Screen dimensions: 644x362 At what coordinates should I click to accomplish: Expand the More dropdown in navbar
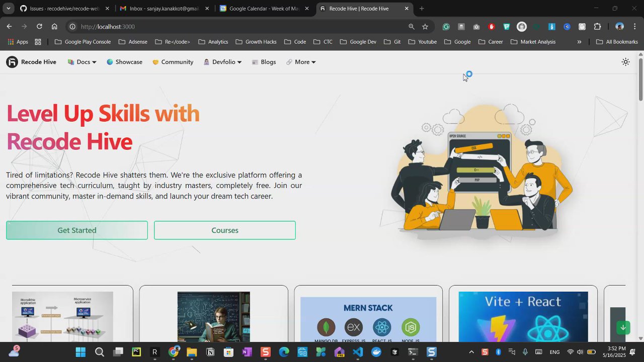click(x=301, y=62)
